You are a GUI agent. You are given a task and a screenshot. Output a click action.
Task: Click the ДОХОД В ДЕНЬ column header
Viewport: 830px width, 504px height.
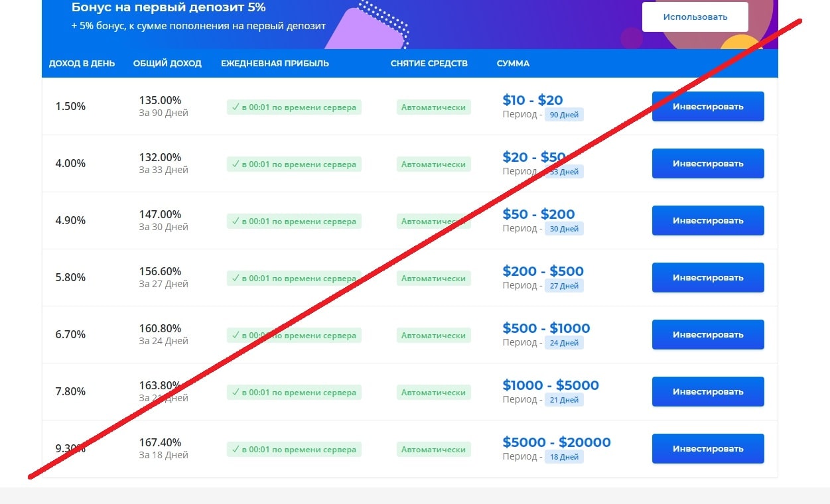(82, 64)
